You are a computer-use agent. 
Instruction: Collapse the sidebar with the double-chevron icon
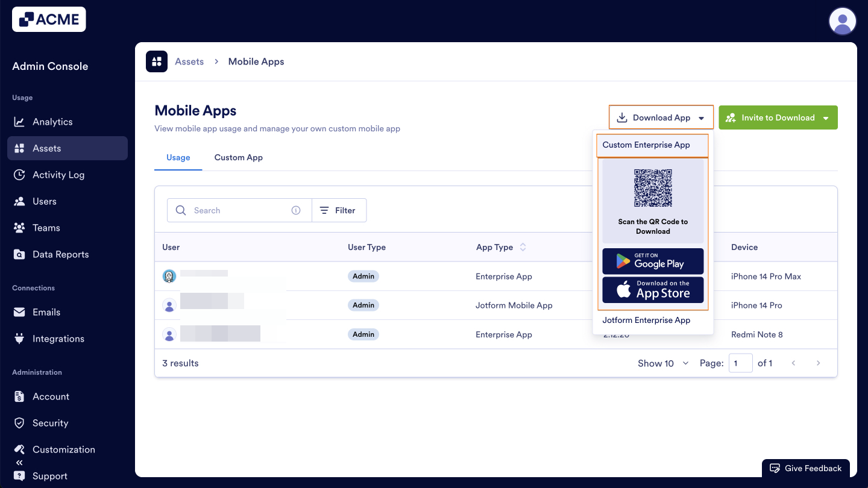[19, 463]
